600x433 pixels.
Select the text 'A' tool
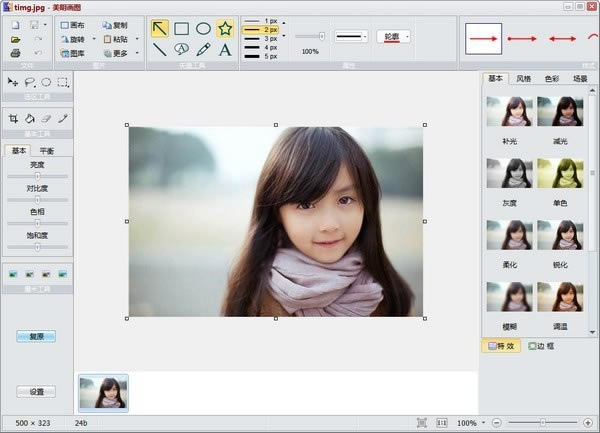(x=225, y=49)
